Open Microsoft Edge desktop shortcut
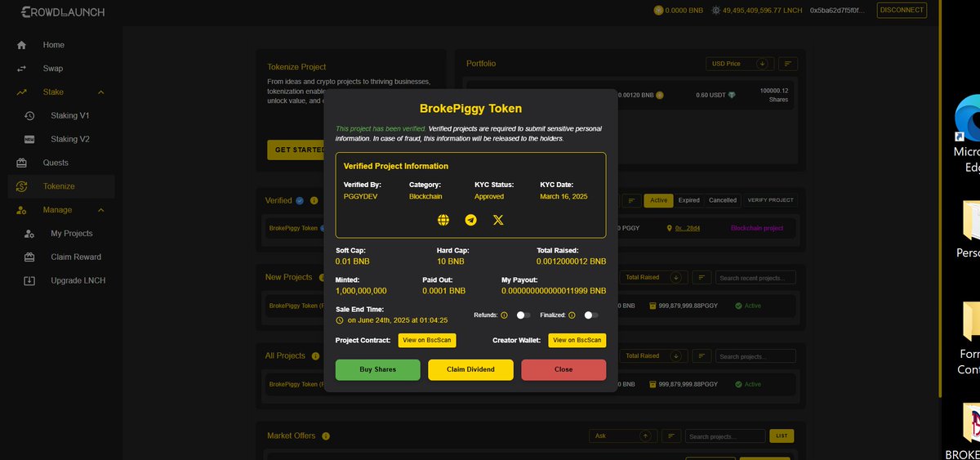980x460 pixels. click(966, 135)
